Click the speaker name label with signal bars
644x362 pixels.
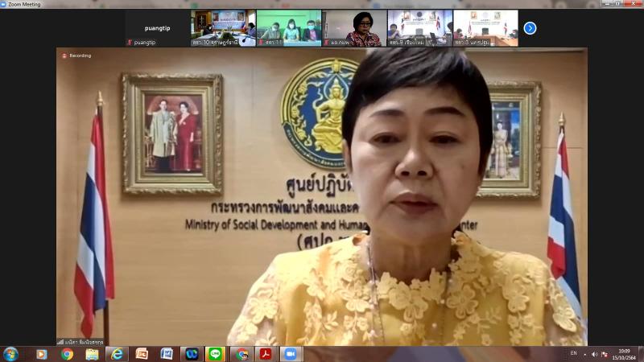(80, 342)
